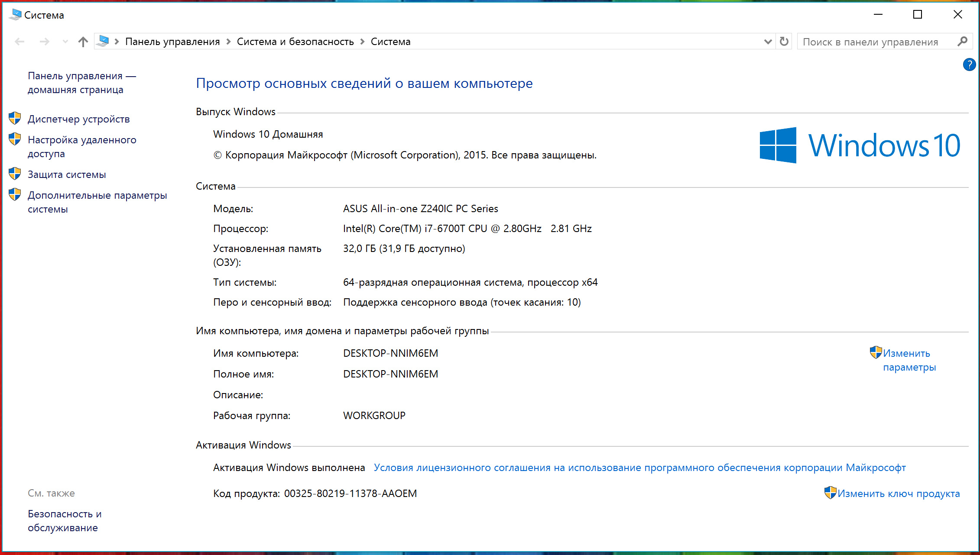The height and width of the screenshot is (555, 980).
Task: Click the Windows 10 logo
Action: (860, 145)
